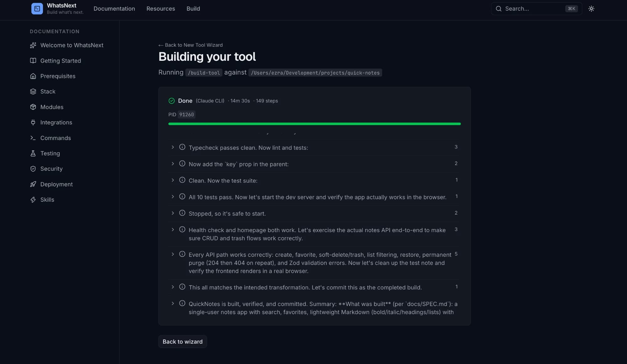Expand 'This all matches the intended transformation' step

pos(173,287)
